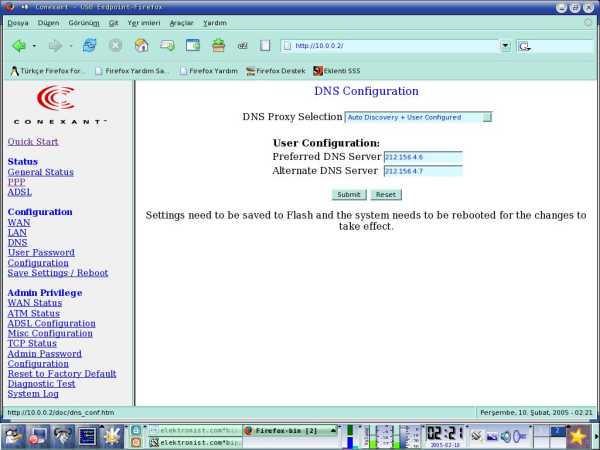600x450 pixels.
Task: Click the Back arrow in Firefox toolbar
Action: click(x=18, y=45)
